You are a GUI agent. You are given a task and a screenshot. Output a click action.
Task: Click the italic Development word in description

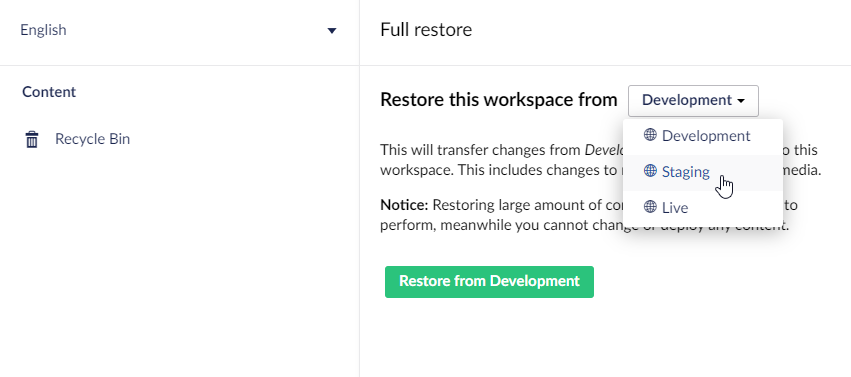tap(604, 150)
